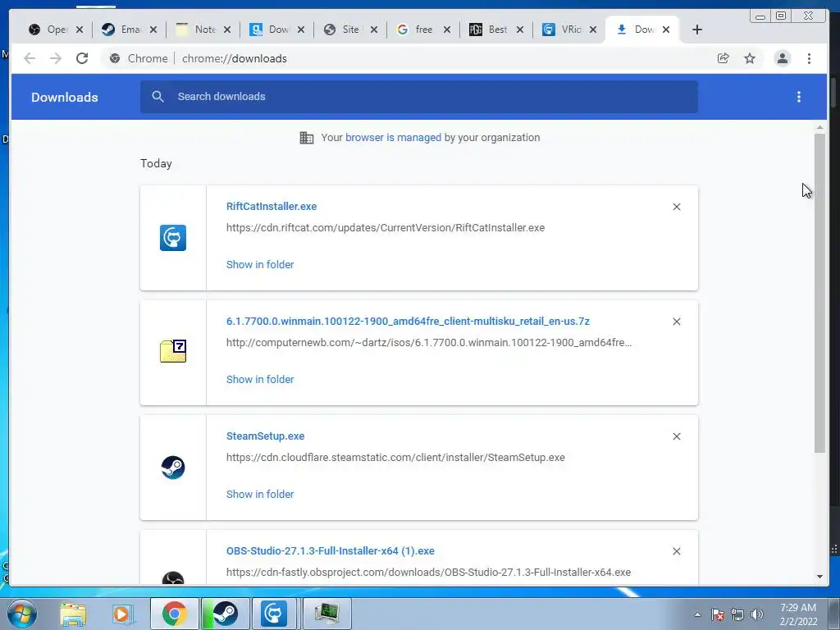
Task: Open RiftCat app from the taskbar
Action: tap(274, 614)
